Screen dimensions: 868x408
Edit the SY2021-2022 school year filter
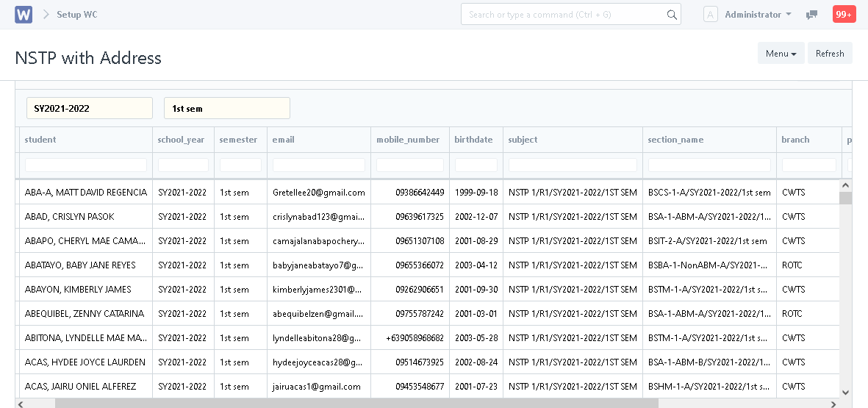point(90,108)
